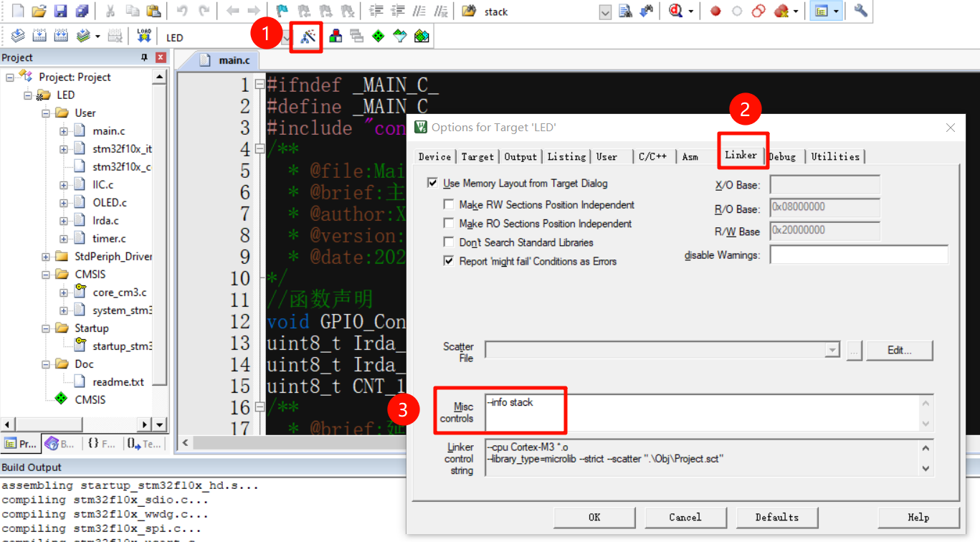Open the window layout icon dropdown arrow
980x542 pixels.
(836, 11)
